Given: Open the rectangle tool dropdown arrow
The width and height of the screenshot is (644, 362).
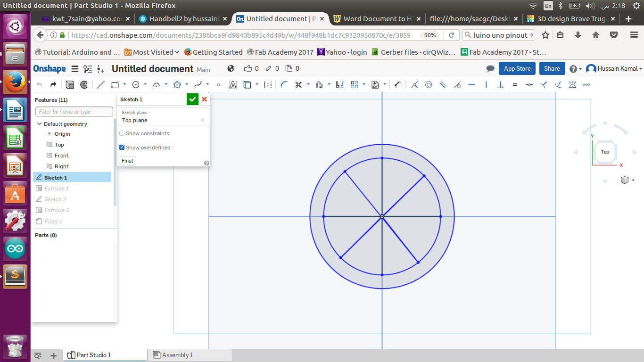Looking at the screenshot, I should 124,85.
